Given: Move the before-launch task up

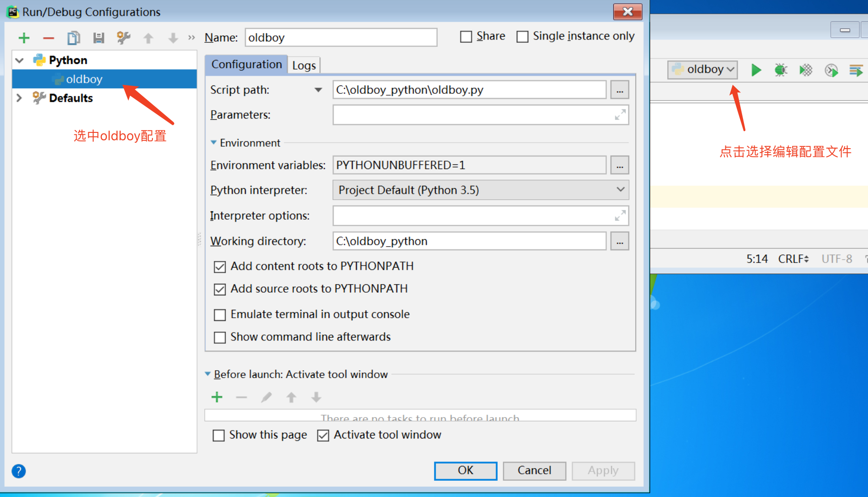Looking at the screenshot, I should click(x=291, y=397).
